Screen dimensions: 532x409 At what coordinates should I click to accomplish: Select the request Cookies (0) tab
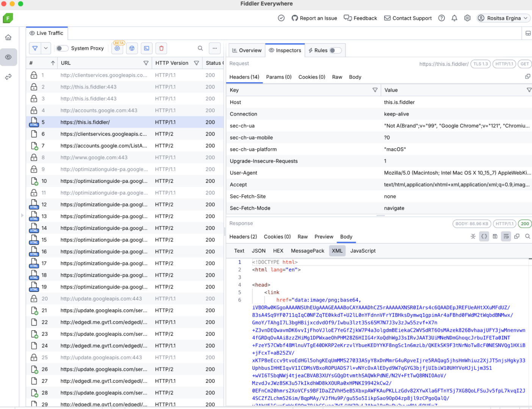[x=312, y=77]
